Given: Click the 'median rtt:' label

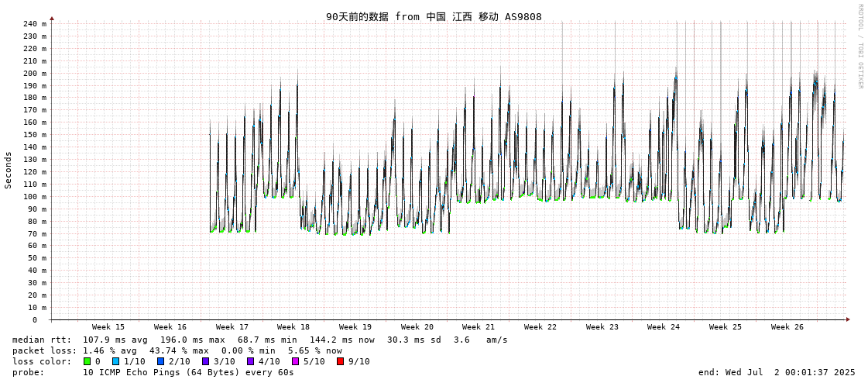Looking at the screenshot, I should pos(42,340).
